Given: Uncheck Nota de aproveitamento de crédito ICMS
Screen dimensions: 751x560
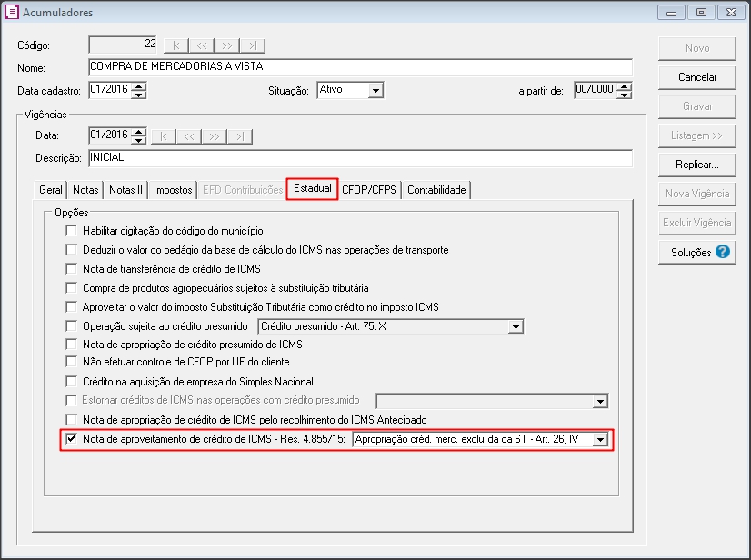Looking at the screenshot, I should [73, 440].
